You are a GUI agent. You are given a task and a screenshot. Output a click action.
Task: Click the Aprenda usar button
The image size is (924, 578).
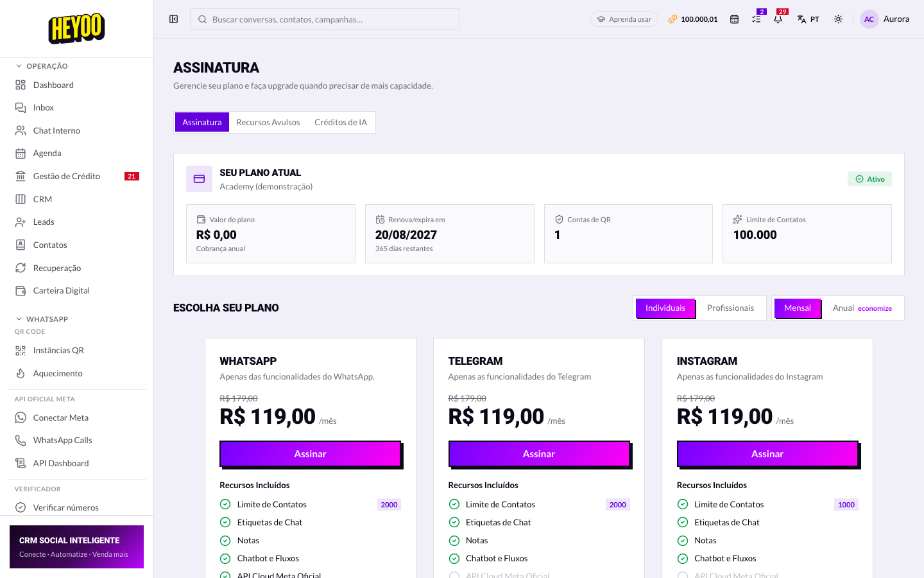click(624, 19)
